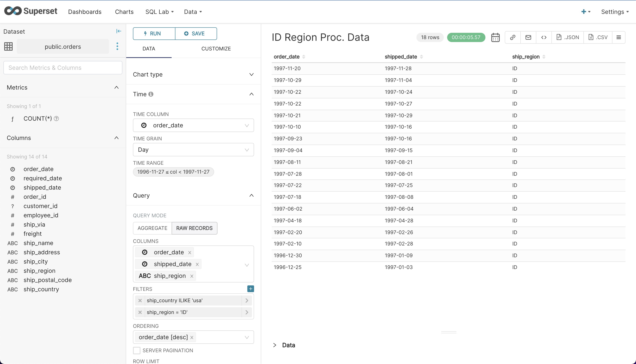The width and height of the screenshot is (636, 364).
Task: Collapse the Time section
Action: (252, 94)
